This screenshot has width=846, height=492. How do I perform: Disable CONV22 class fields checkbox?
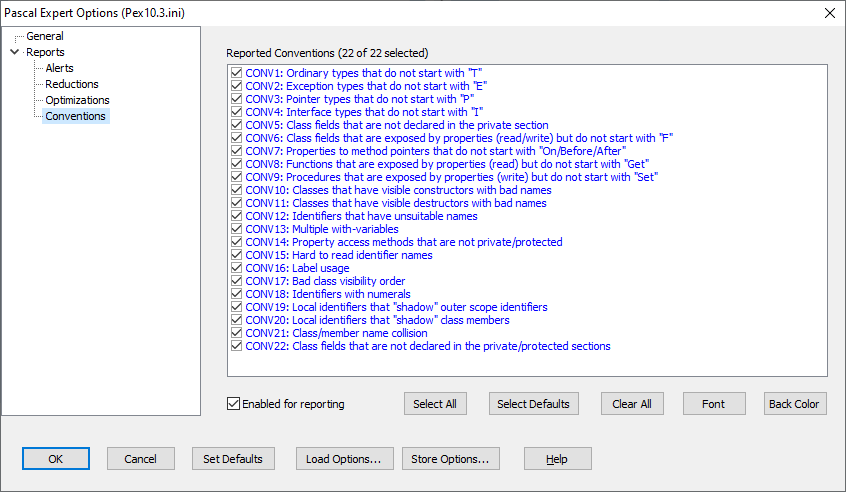click(x=236, y=346)
